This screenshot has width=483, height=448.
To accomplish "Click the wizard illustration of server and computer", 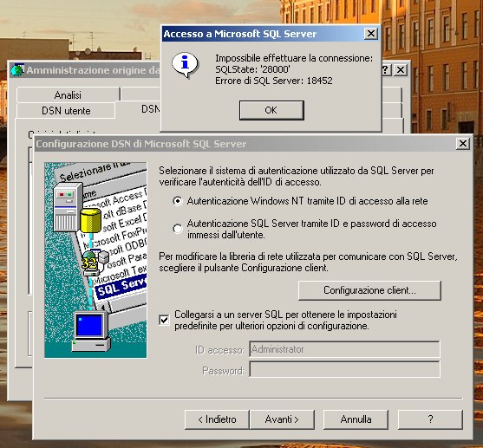I will coord(95,260).
